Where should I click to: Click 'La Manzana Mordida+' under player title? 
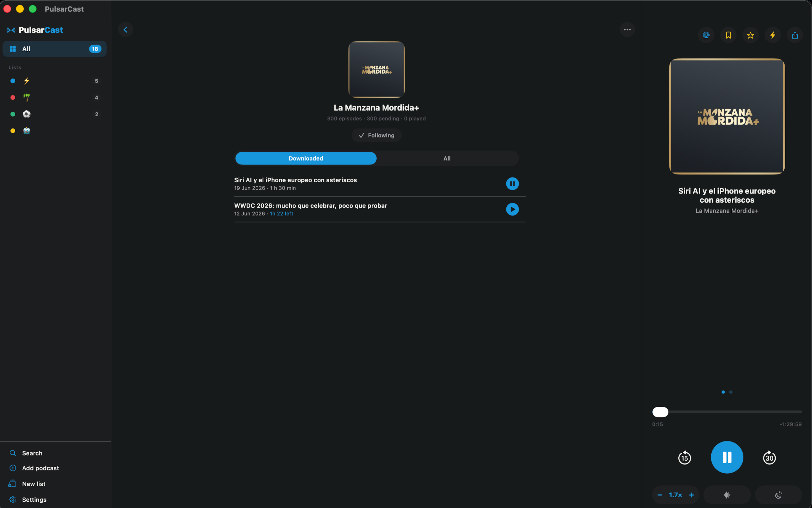[x=727, y=211]
